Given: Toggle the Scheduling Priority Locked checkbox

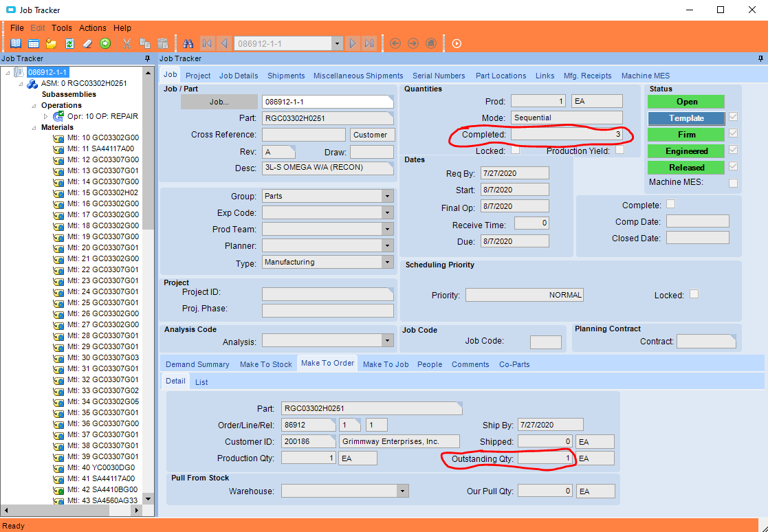Looking at the screenshot, I should tap(694, 294).
